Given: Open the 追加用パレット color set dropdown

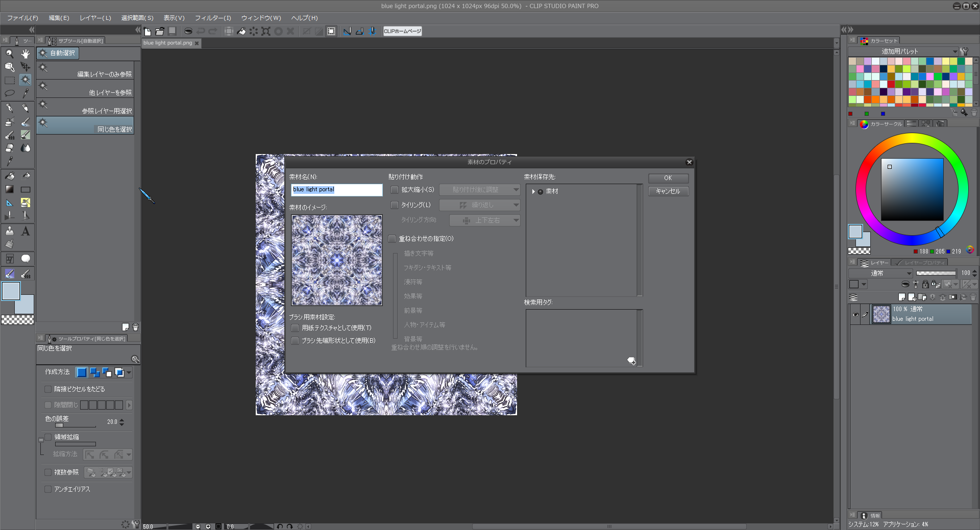Looking at the screenshot, I should click(x=954, y=52).
